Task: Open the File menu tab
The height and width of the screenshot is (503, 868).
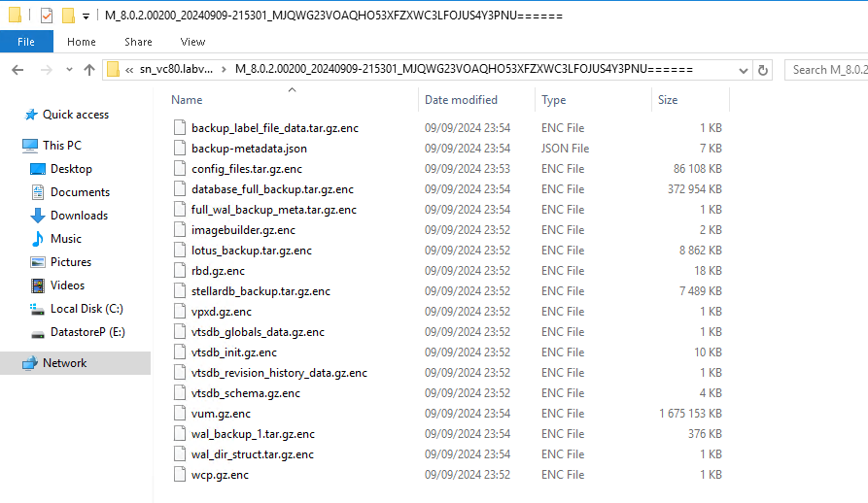Action: coord(26,42)
